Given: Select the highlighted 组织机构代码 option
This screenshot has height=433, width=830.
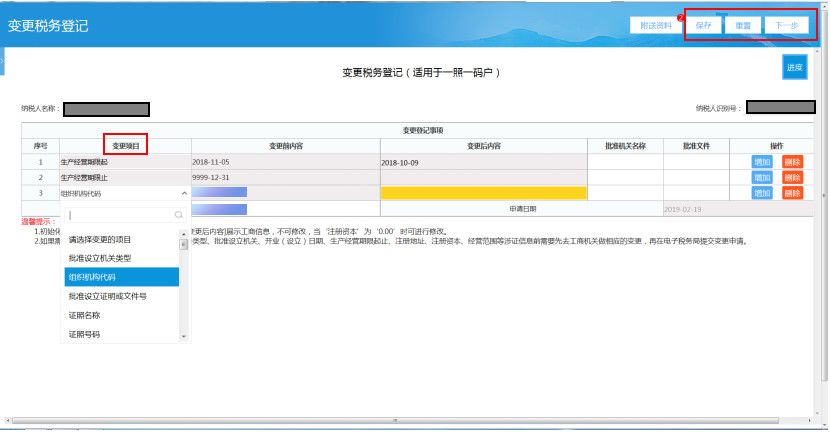Looking at the screenshot, I should pos(92,277).
